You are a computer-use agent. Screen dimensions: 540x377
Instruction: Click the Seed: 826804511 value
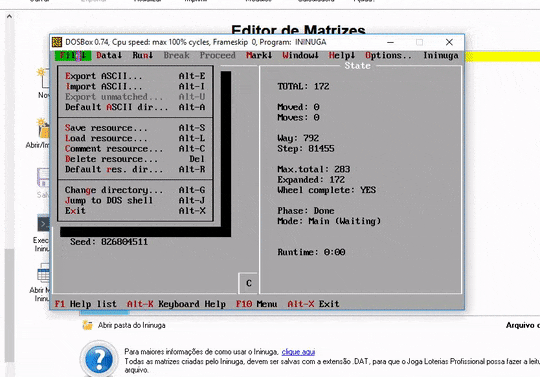point(109,242)
